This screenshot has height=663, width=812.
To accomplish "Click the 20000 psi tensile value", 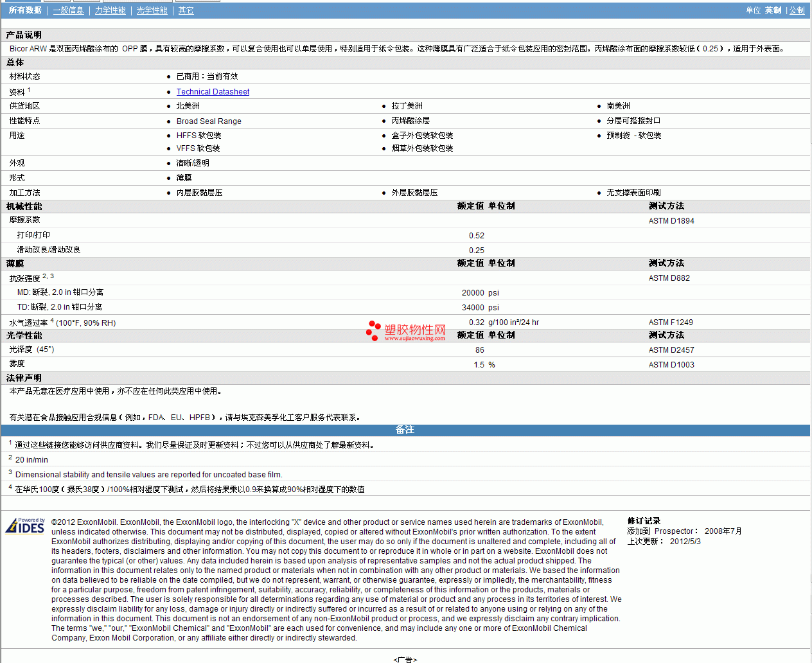I will (481, 293).
